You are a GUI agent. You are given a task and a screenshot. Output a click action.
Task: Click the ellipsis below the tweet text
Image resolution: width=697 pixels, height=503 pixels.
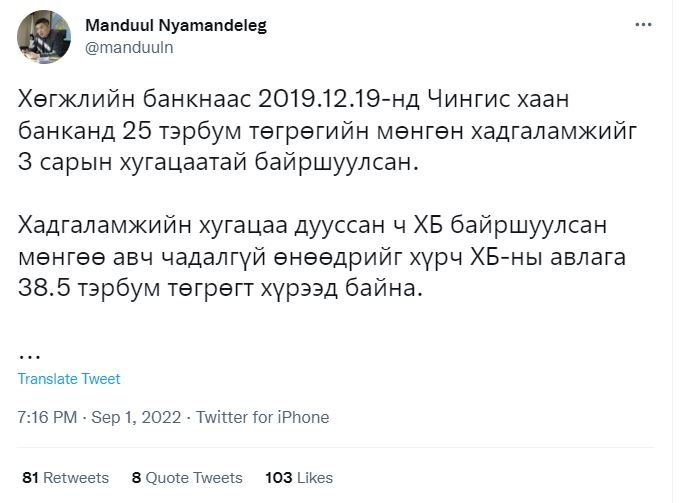pos(30,353)
